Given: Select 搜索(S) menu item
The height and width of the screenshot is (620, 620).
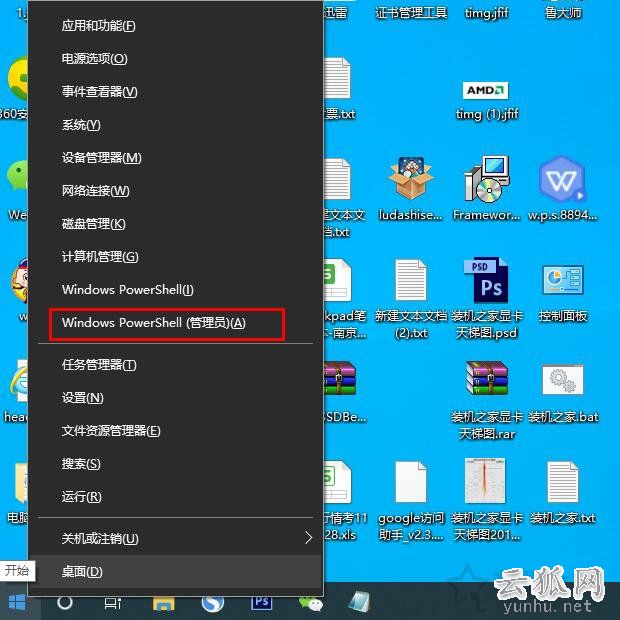Looking at the screenshot, I should [x=176, y=463].
